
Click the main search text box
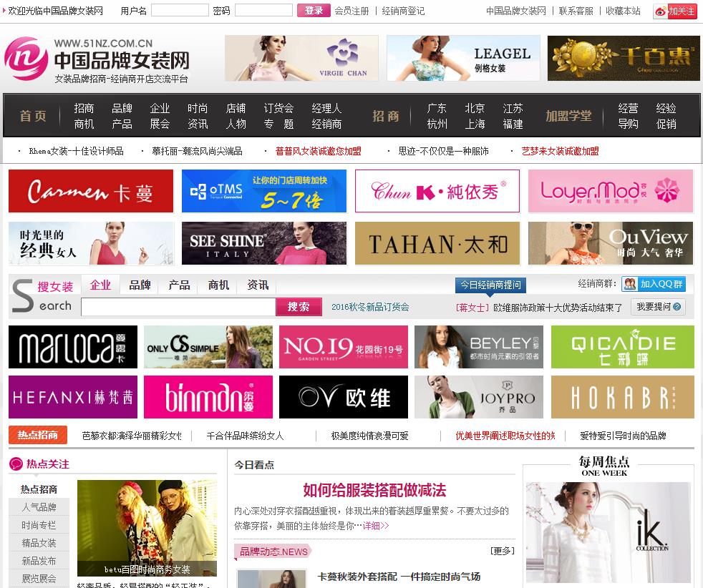(x=178, y=307)
